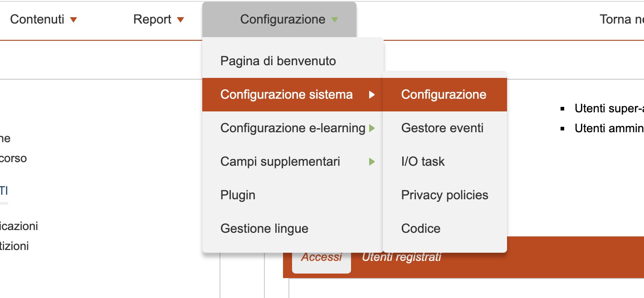Choose Configurazione in the submenu
Image resolution: width=644 pixels, height=298 pixels.
tap(444, 94)
